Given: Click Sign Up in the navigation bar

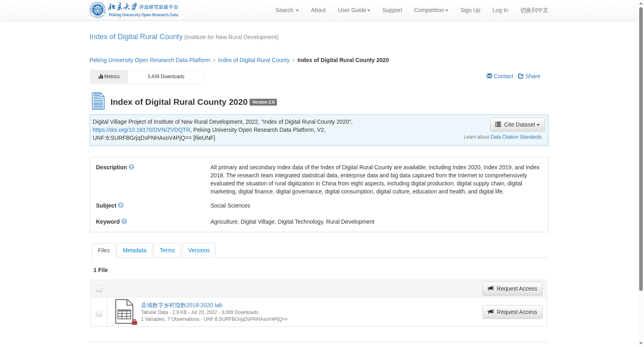Looking at the screenshot, I should (470, 10).
